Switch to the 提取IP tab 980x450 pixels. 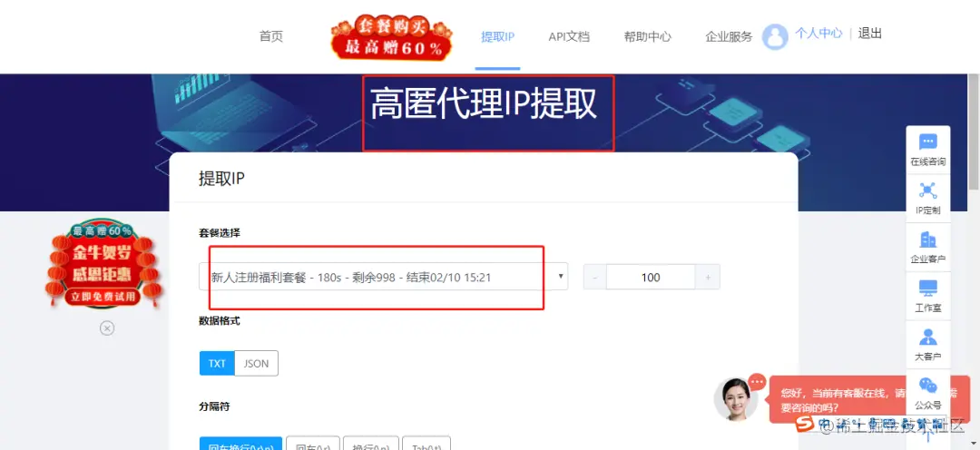click(x=497, y=36)
